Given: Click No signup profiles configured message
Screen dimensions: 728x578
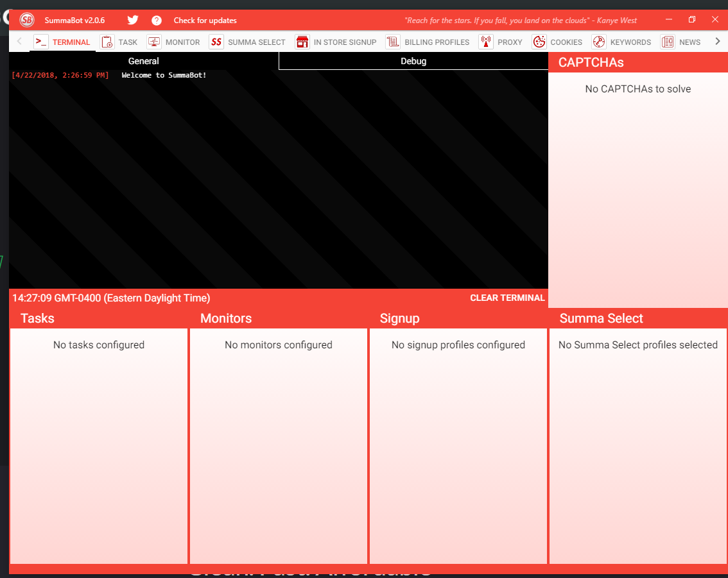Looking at the screenshot, I should click(x=458, y=344).
